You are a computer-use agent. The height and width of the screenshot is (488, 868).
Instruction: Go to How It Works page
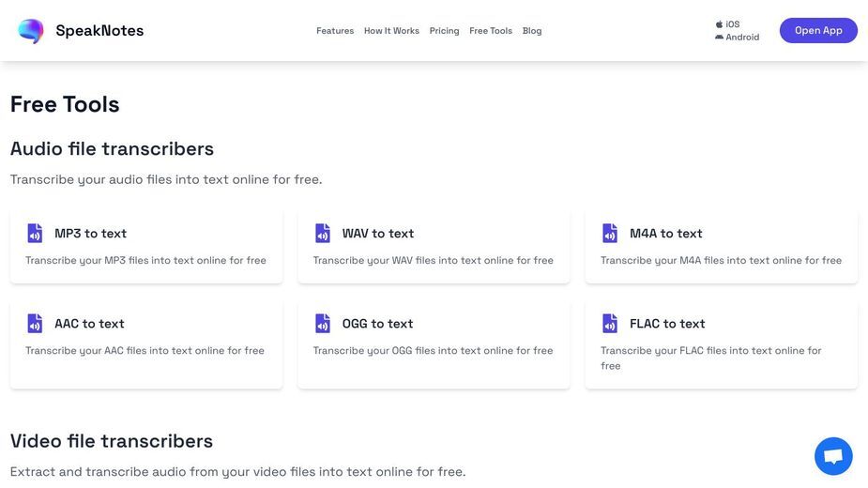(x=391, y=31)
